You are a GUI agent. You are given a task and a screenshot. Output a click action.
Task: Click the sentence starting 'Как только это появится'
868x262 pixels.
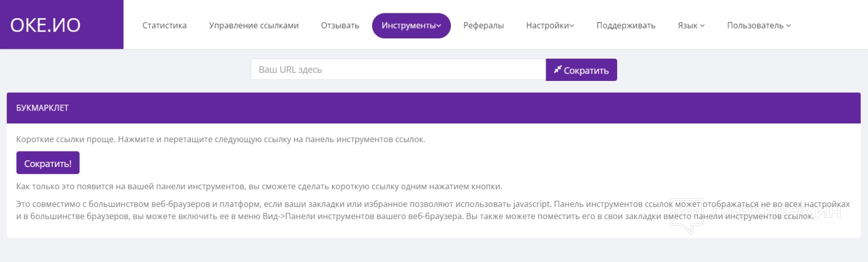[259, 186]
